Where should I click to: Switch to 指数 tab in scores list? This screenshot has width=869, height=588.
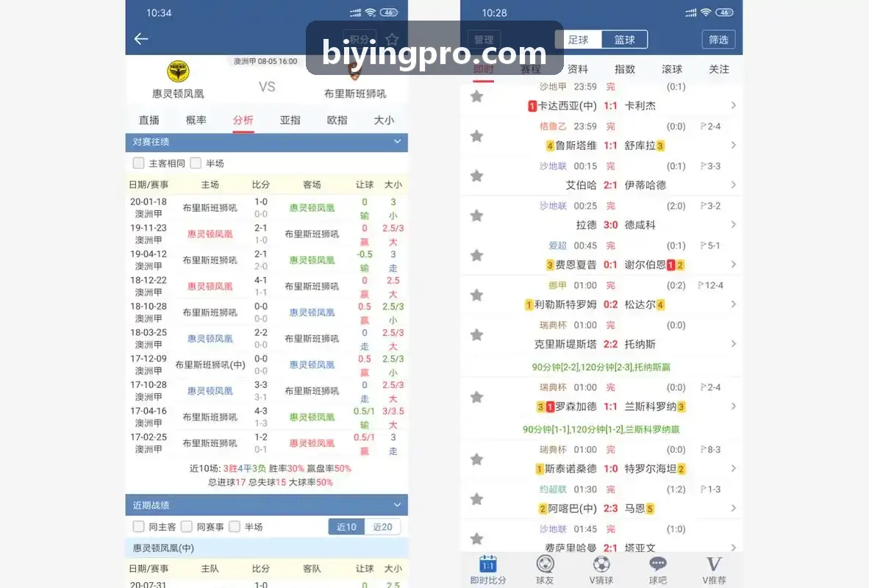click(x=625, y=69)
